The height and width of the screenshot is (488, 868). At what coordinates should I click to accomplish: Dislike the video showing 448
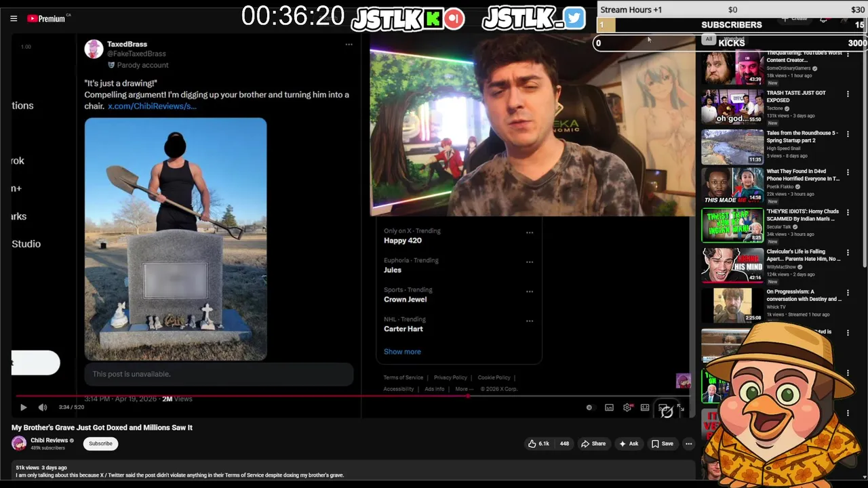[564, 444]
